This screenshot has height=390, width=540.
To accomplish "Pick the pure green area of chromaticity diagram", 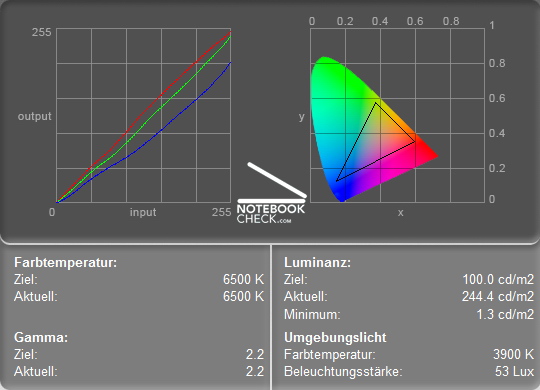I will (325, 69).
